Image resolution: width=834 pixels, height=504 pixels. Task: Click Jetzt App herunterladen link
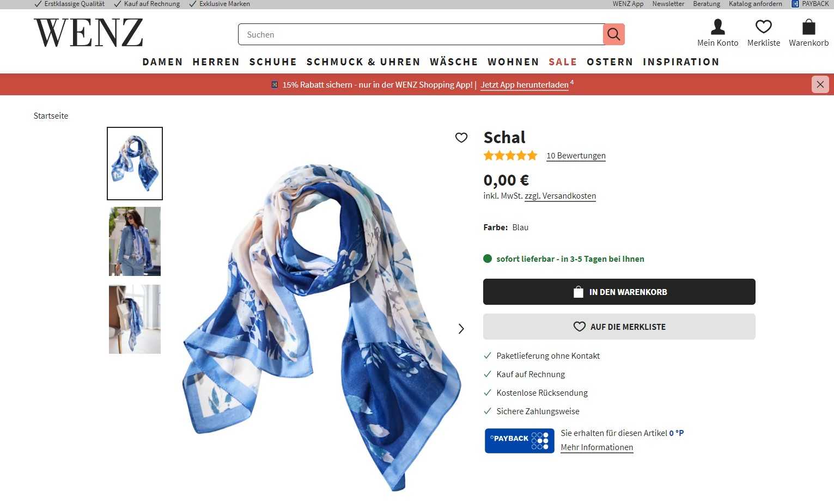[524, 85]
